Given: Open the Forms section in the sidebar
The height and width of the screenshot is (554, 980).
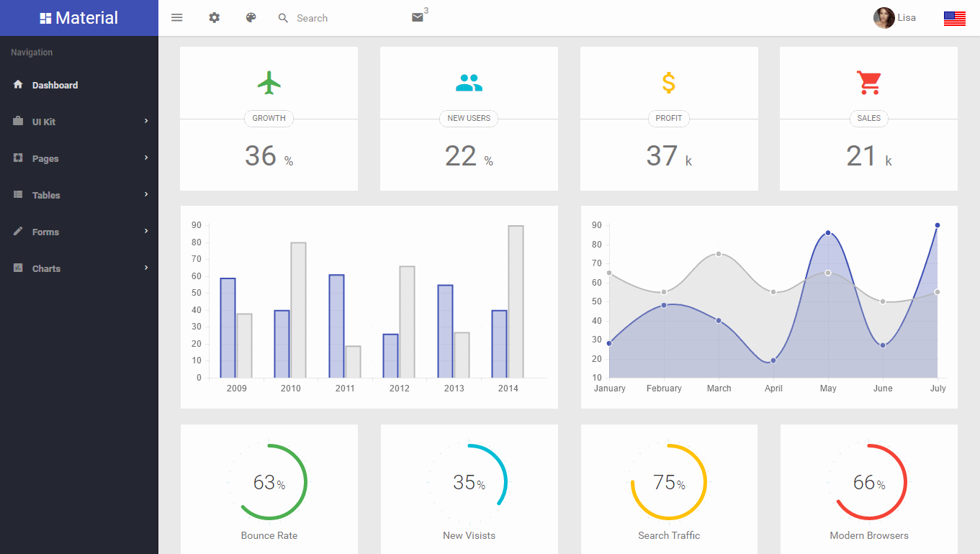Looking at the screenshot, I should click(46, 231).
